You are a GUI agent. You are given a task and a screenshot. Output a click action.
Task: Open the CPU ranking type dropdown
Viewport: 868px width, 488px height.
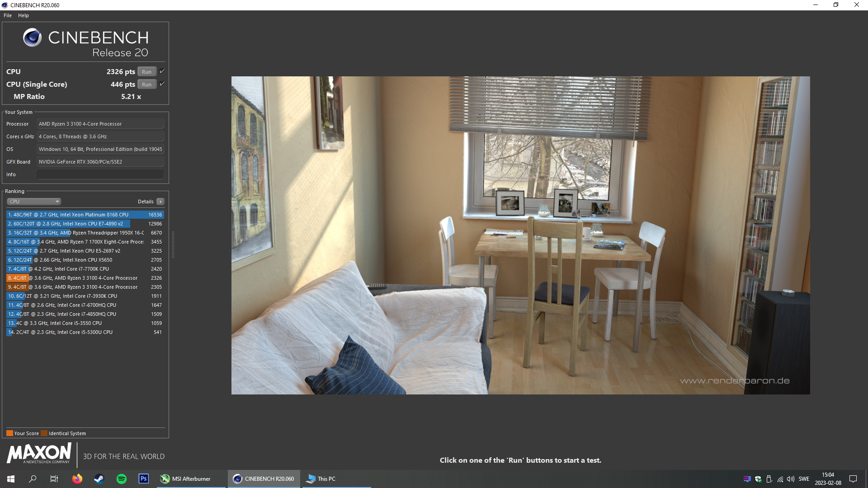point(34,202)
